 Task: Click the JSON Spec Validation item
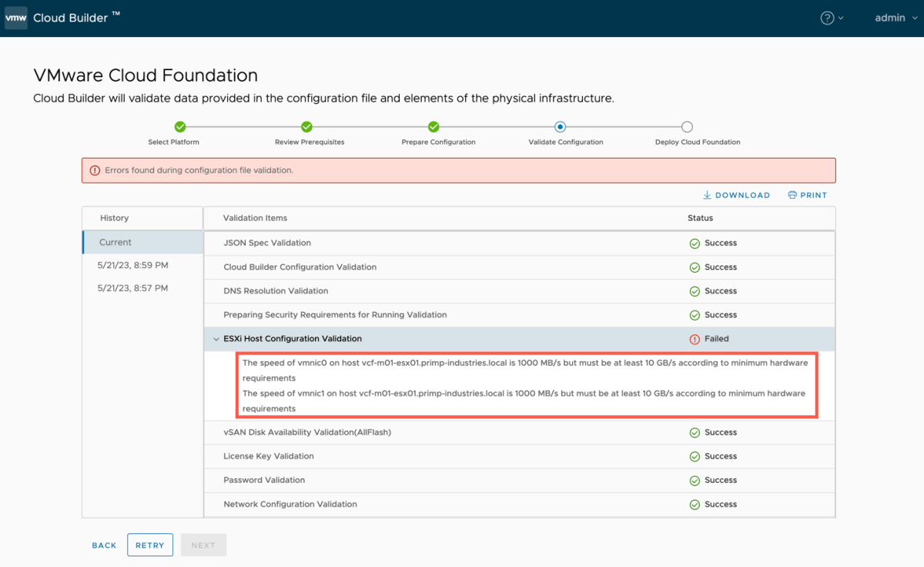(267, 243)
